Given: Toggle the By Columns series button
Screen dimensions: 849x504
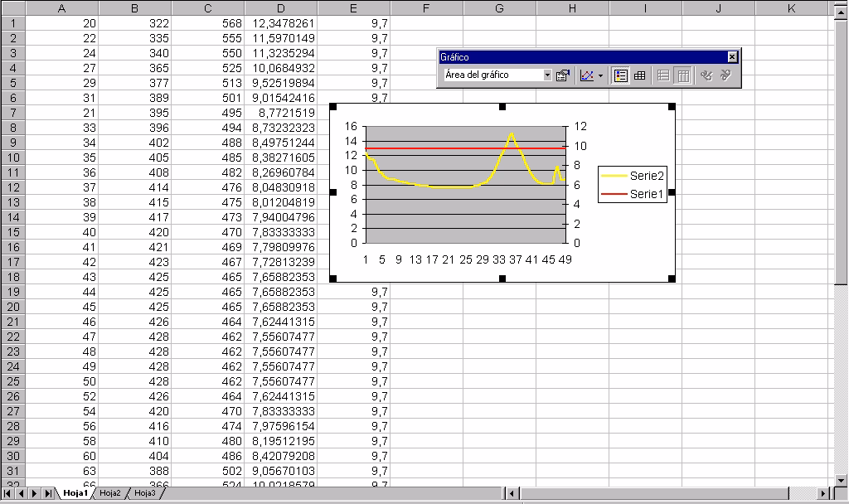Looking at the screenshot, I should point(682,75).
